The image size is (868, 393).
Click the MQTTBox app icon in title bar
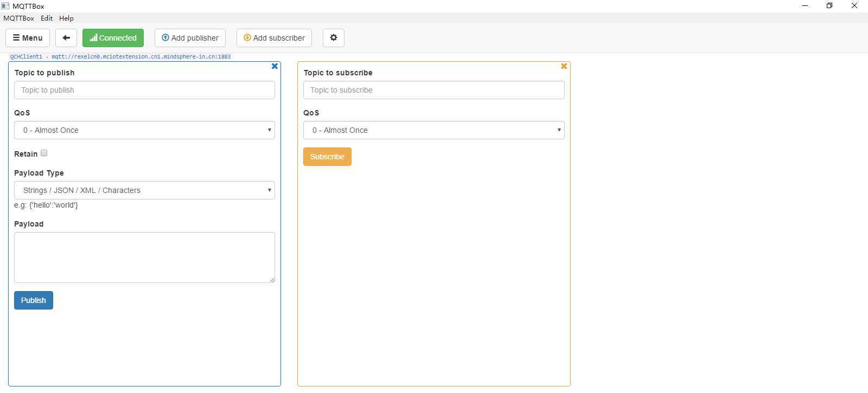[x=5, y=6]
